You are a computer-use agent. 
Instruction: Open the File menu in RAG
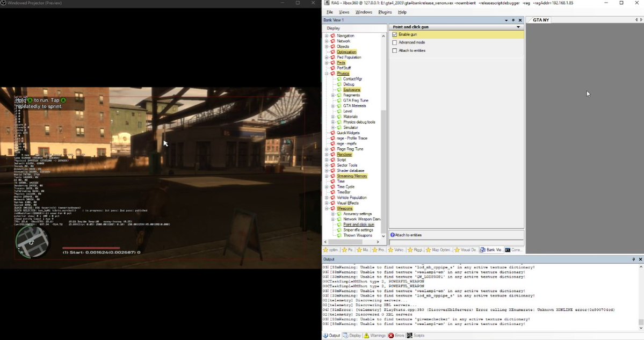coord(329,12)
